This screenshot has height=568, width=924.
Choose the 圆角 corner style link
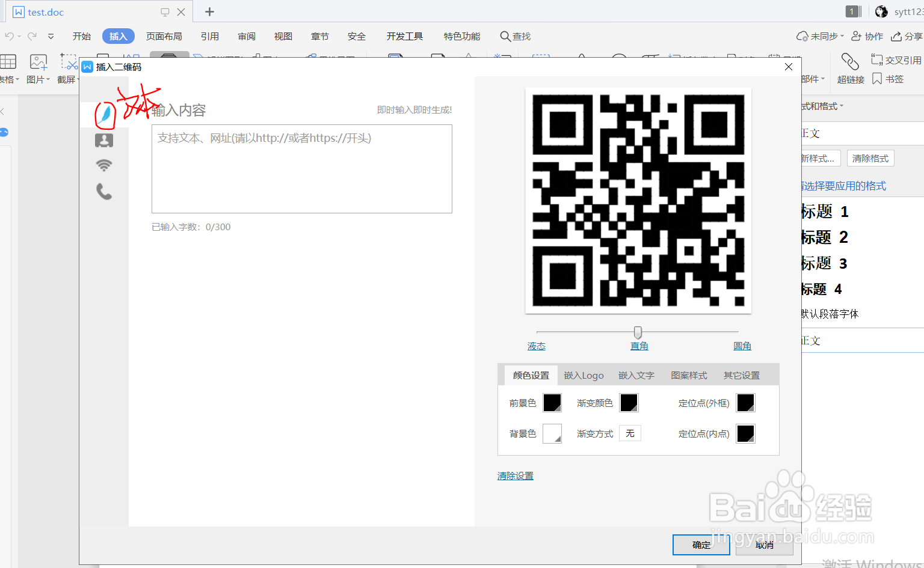click(742, 346)
